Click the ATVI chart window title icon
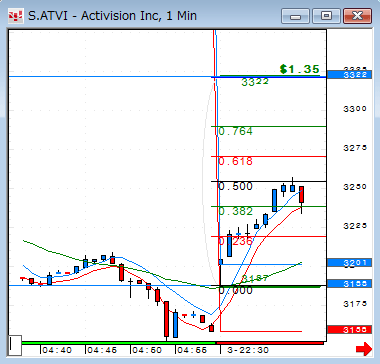This screenshot has width=380, height=364. coord(16,16)
